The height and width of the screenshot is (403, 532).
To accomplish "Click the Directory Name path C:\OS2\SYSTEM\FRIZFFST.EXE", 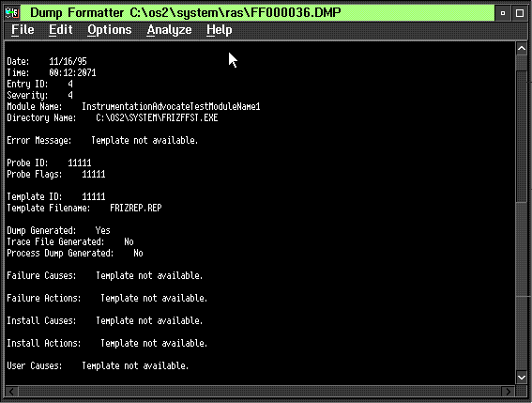I will click(157, 118).
